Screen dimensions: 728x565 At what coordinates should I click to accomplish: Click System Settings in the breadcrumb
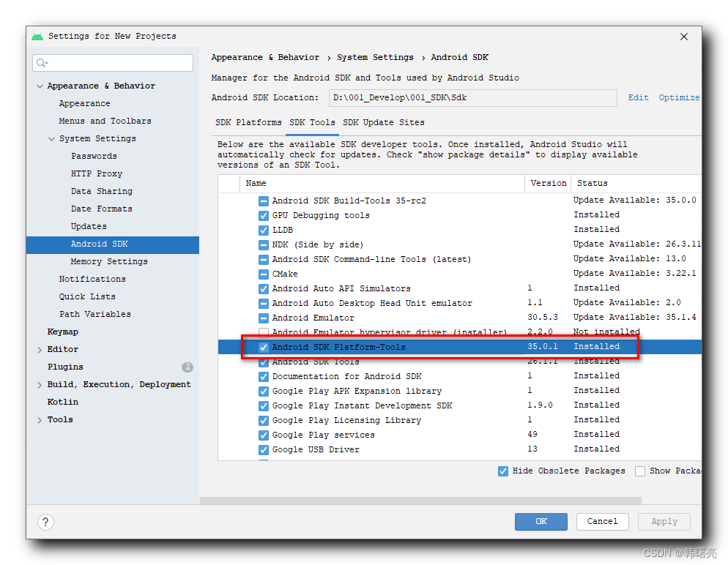point(375,57)
